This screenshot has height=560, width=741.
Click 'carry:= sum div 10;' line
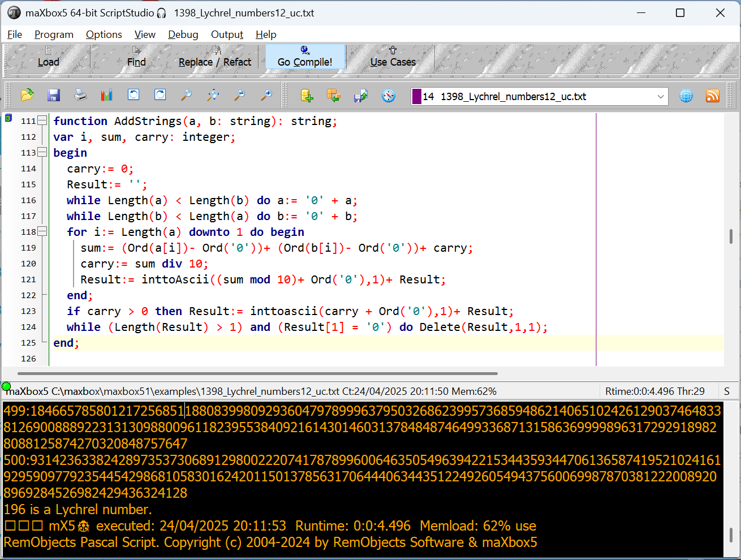pyautogui.click(x=144, y=264)
